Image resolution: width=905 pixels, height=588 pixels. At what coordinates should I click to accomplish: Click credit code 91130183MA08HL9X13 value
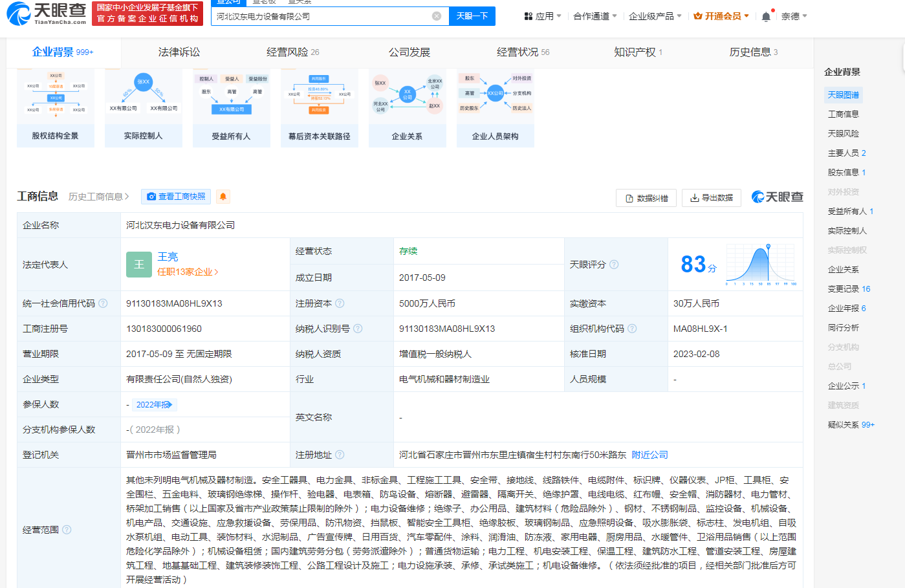point(174,303)
